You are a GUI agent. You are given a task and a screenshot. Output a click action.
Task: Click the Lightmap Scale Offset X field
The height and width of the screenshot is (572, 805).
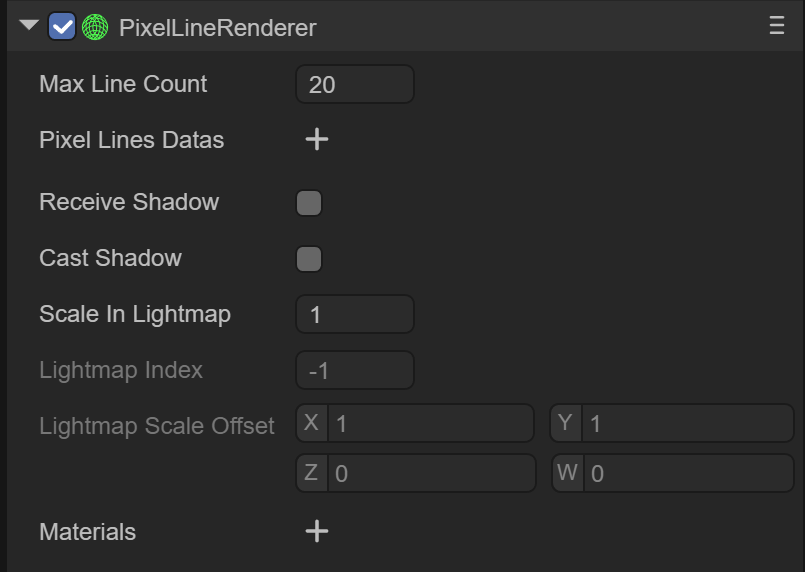(430, 424)
